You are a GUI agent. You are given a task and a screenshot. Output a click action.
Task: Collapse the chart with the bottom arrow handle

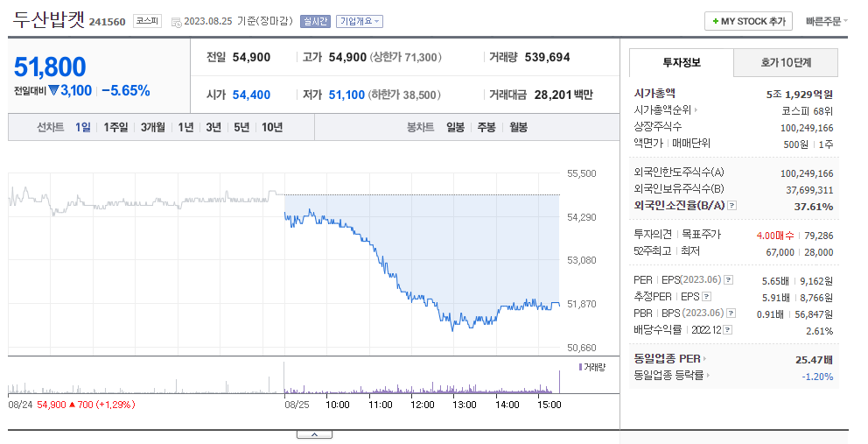click(x=314, y=434)
